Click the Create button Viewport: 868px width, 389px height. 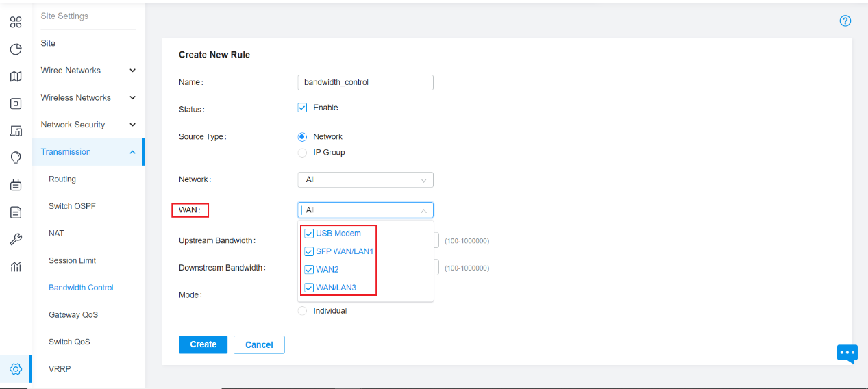(203, 344)
